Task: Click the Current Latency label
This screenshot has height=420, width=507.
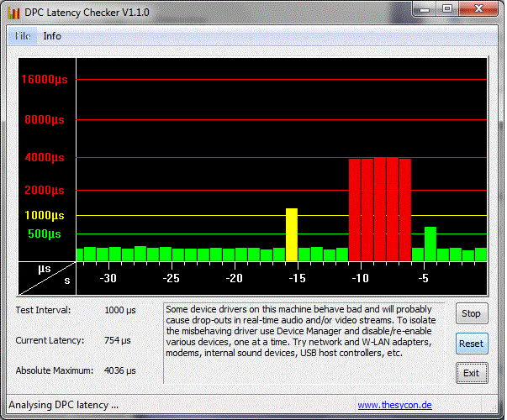Action: pos(50,340)
